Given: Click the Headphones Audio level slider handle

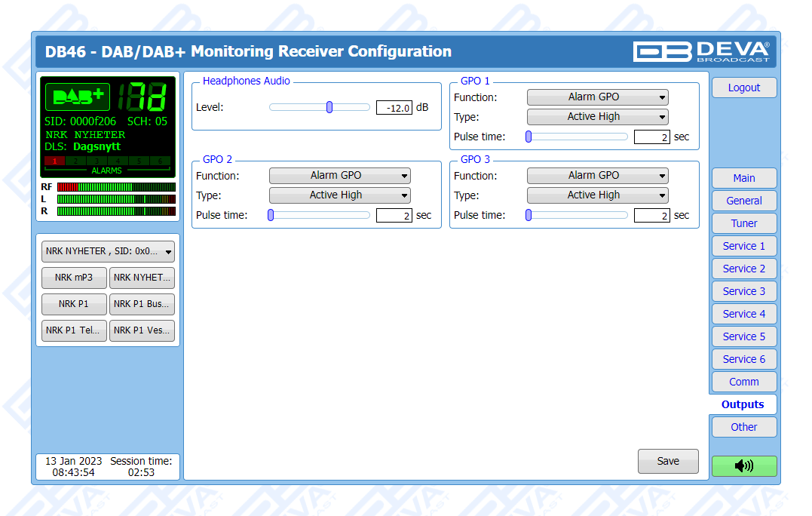Looking at the screenshot, I should (x=329, y=107).
